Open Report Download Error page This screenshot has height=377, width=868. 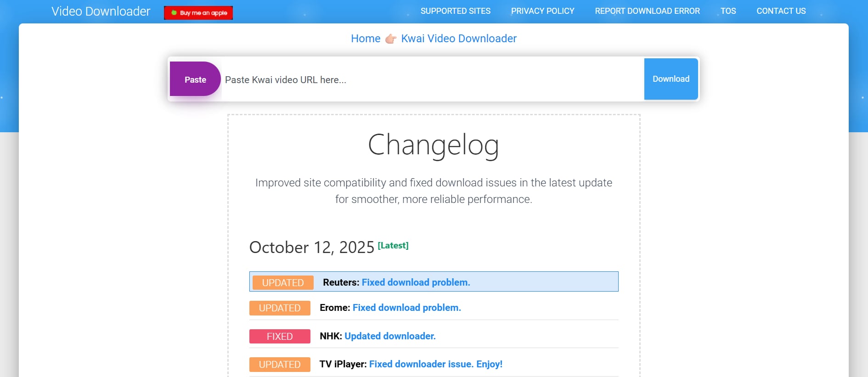pos(647,11)
